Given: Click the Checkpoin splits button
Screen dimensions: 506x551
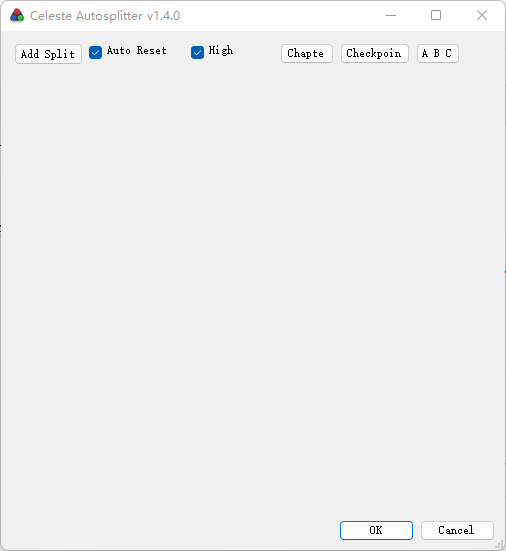Looking at the screenshot, I should click(375, 53).
